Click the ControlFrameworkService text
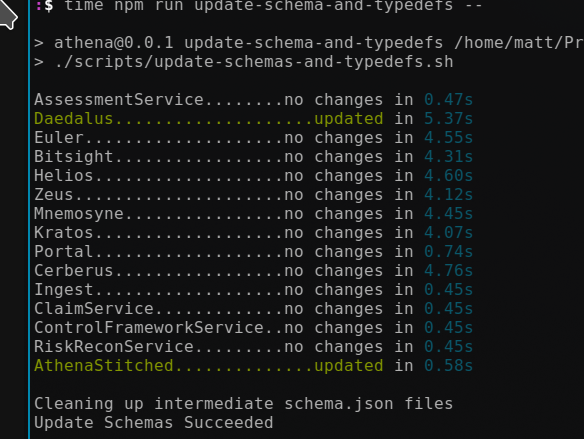The image size is (584, 439). coord(149,328)
